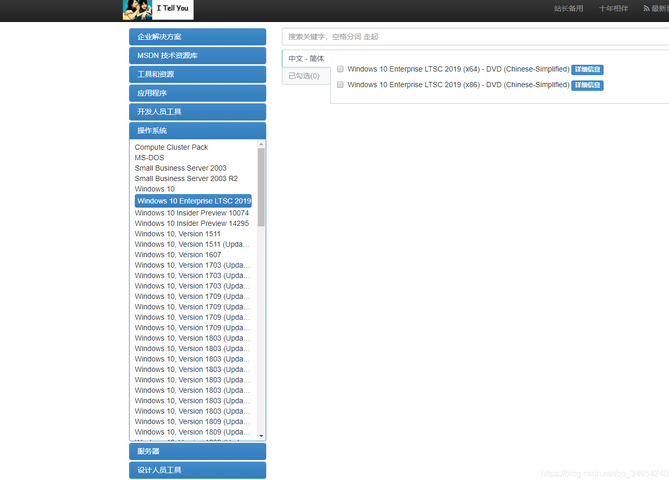Expand the 开发人员工具 panel
Screen dimensions: 669x480
(x=198, y=112)
